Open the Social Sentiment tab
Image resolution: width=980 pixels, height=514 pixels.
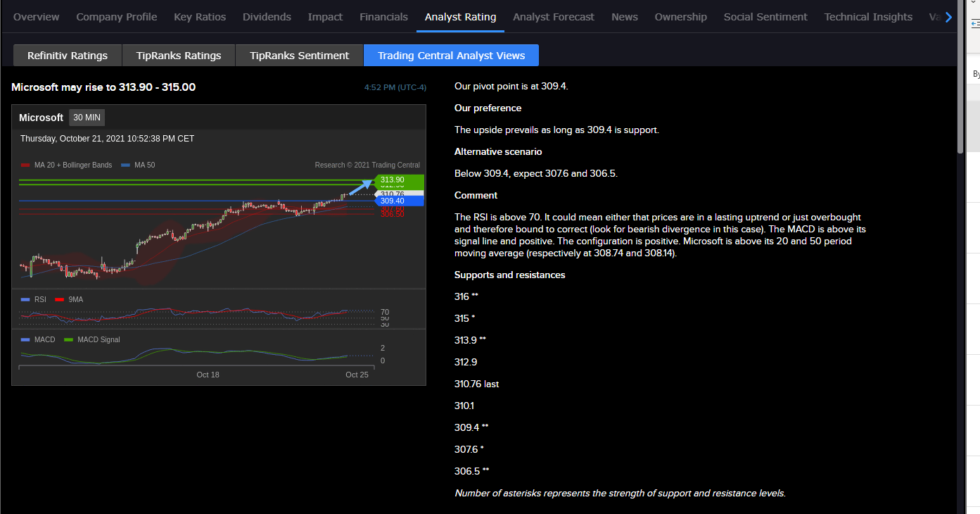point(765,17)
